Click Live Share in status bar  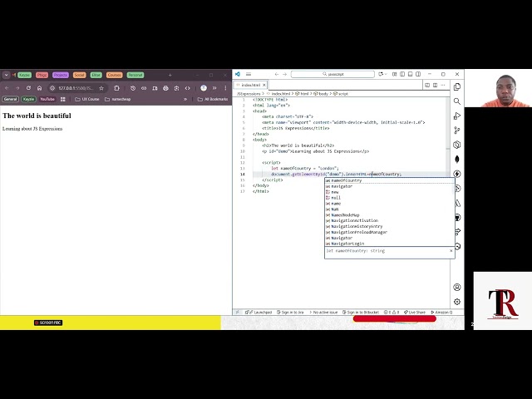[415, 313]
